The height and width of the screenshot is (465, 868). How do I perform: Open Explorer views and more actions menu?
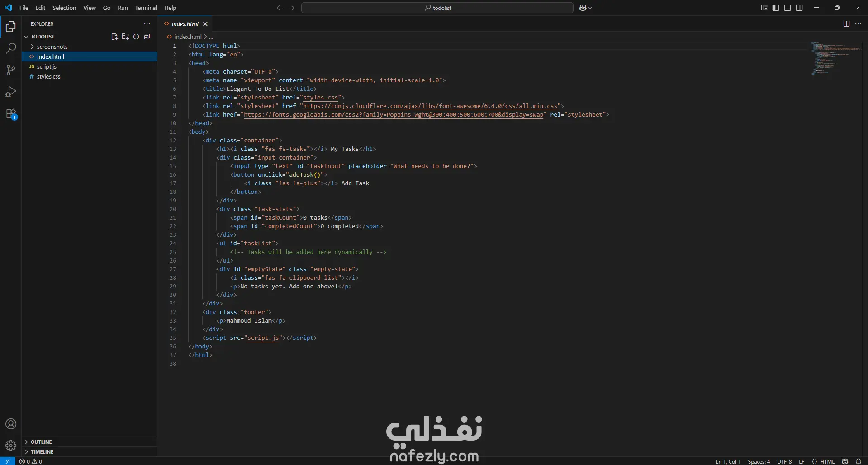(x=147, y=24)
